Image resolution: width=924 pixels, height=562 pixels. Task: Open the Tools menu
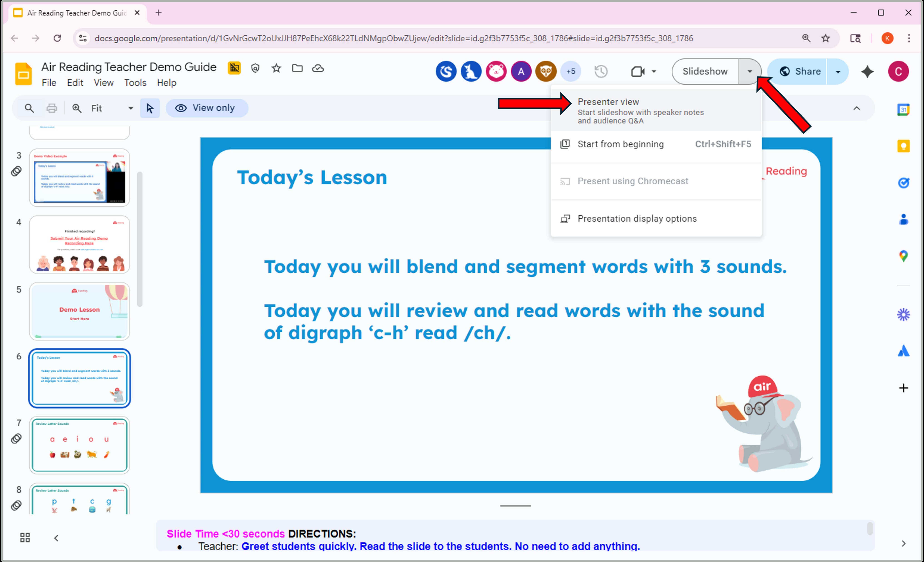[135, 82]
